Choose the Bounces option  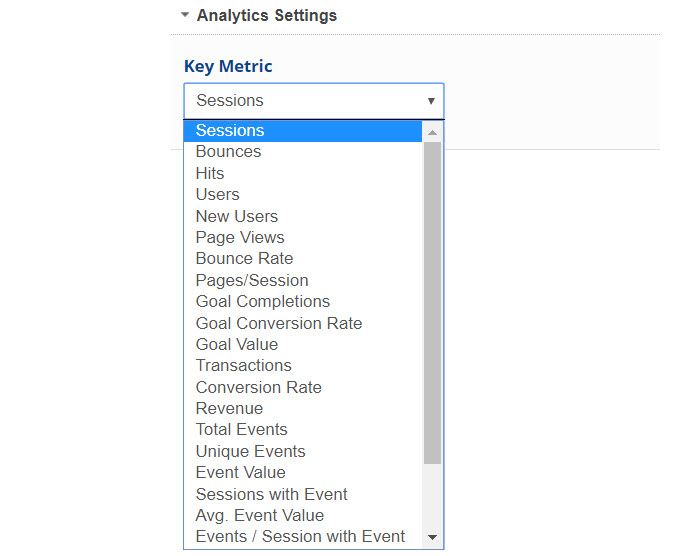point(228,152)
